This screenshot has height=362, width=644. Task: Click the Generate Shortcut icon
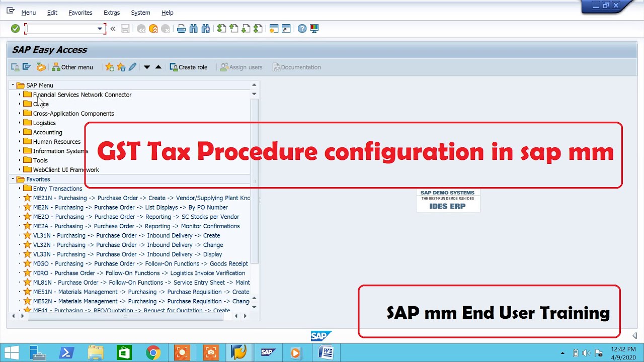286,29
